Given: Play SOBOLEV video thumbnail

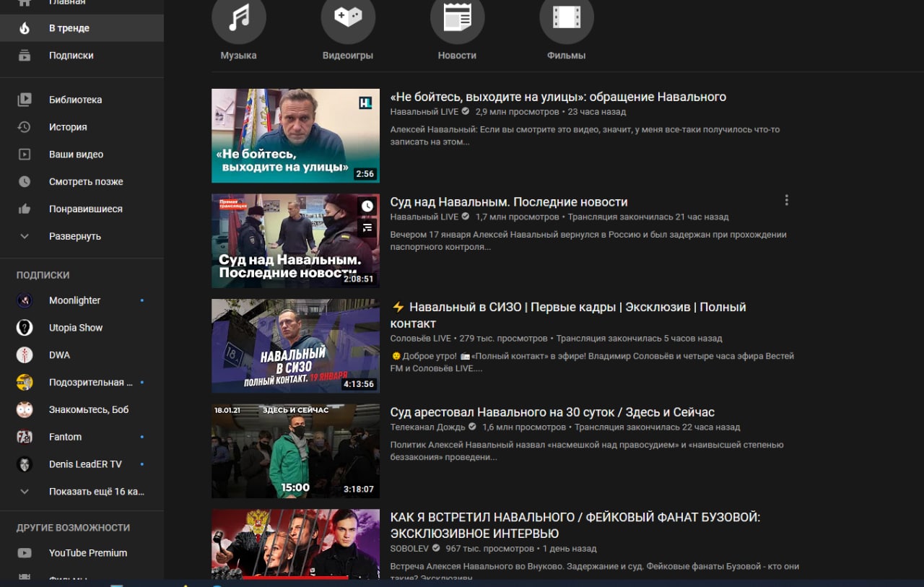Looking at the screenshot, I should point(295,544).
